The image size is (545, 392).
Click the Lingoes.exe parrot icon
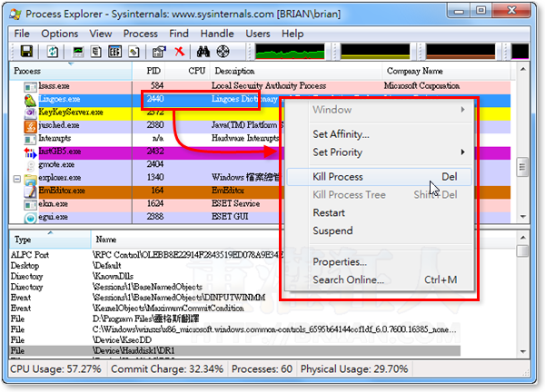coord(30,100)
